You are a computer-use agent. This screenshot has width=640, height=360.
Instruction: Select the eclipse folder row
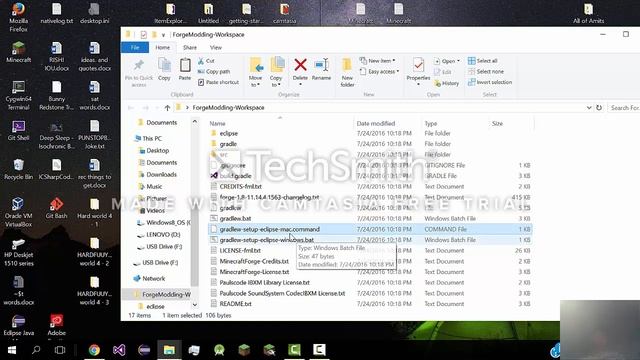[369, 133]
